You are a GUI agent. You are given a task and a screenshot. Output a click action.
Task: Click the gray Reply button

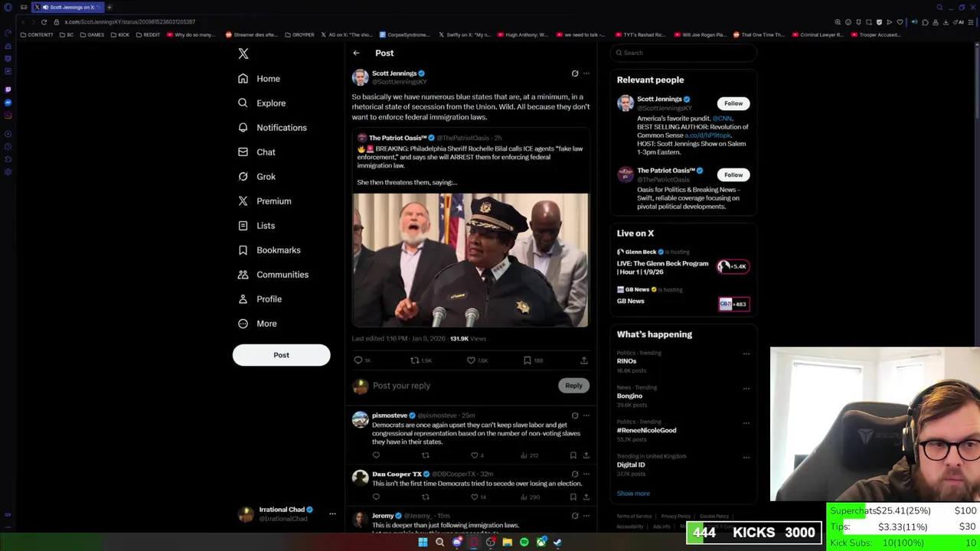(x=573, y=386)
